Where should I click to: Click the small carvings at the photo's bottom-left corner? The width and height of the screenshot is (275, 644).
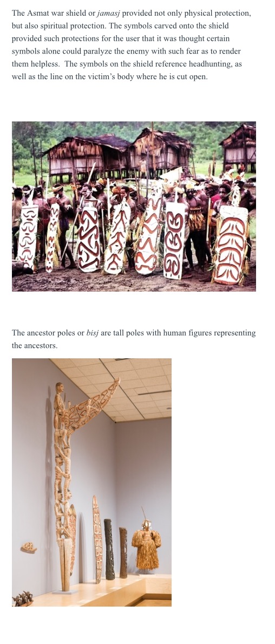coord(23,598)
